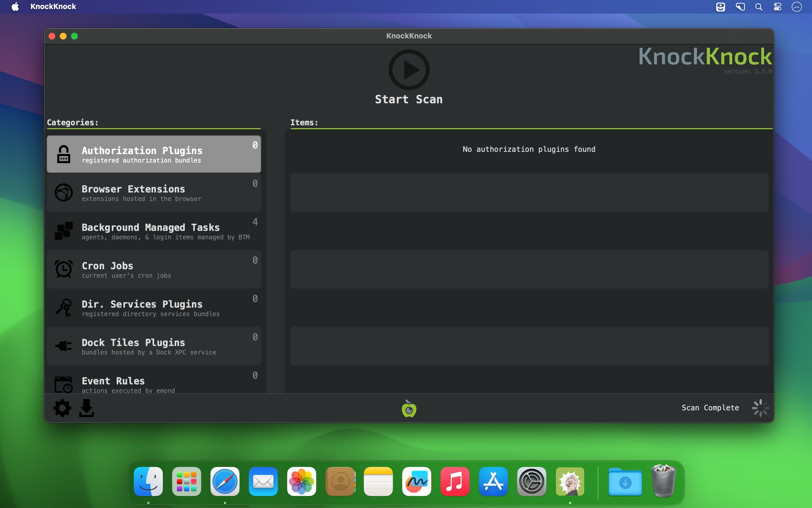The image size is (812, 508).
Task: Click the count 0 for Cron Jobs
Action: (x=255, y=260)
